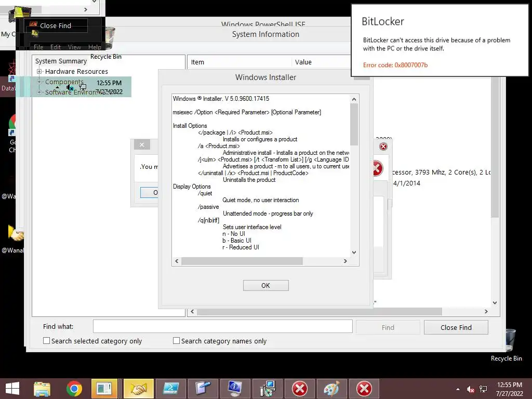The height and width of the screenshot is (399, 532).
Task: Focus the Find what input field
Action: tap(222, 326)
